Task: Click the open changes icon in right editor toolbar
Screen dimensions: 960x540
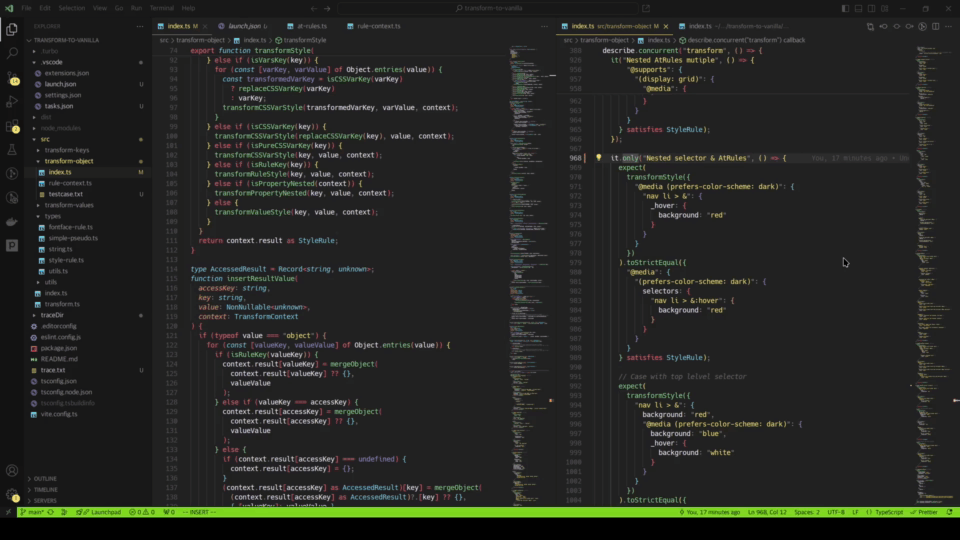Action: coord(870,26)
